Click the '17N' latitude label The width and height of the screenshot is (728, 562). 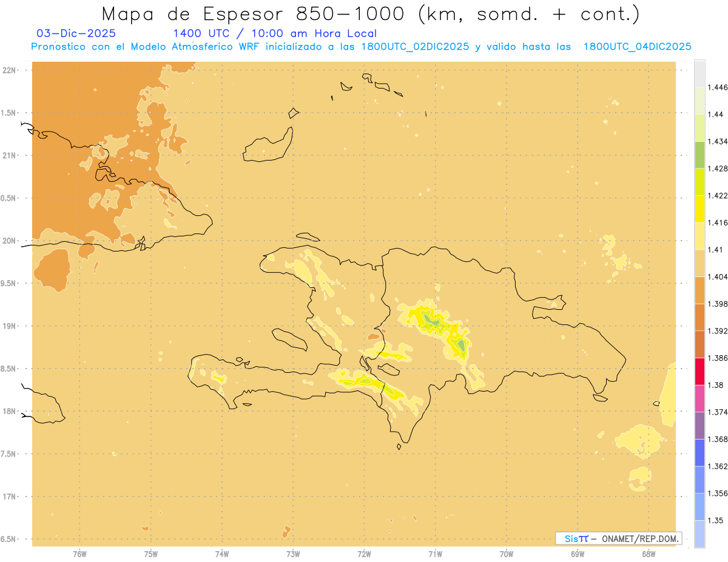[10, 496]
